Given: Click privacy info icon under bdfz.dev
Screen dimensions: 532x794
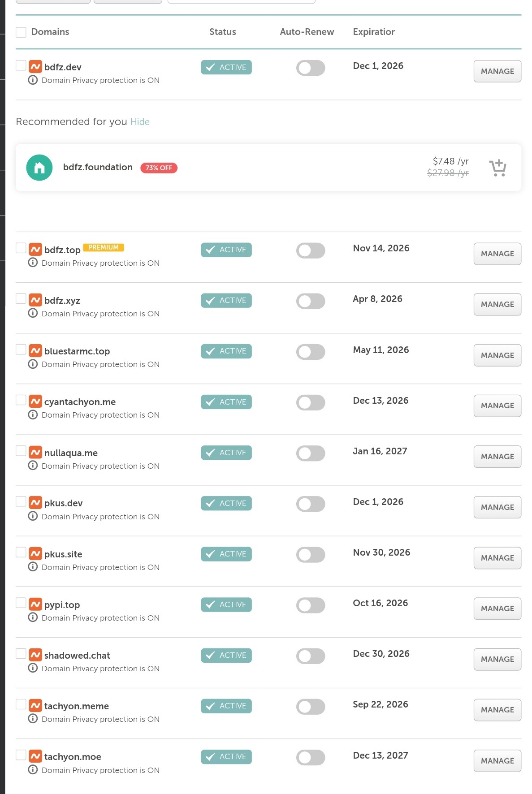Looking at the screenshot, I should (33, 80).
